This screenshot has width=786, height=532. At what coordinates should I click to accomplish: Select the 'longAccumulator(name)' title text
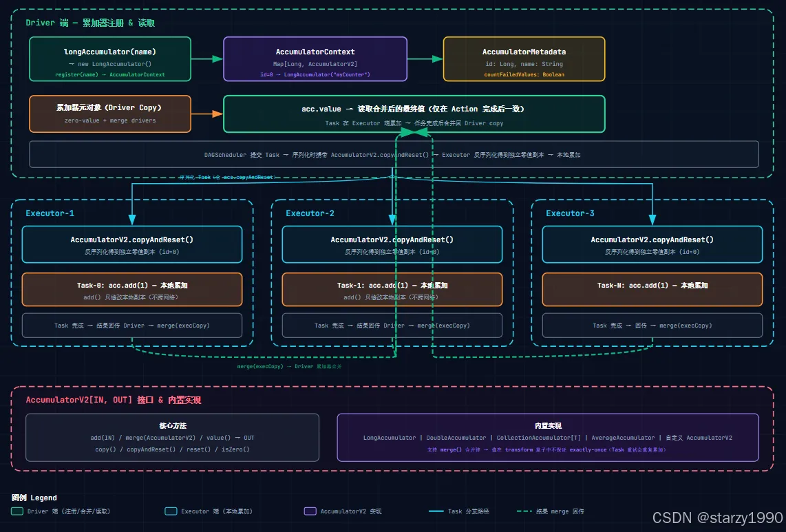pos(110,52)
